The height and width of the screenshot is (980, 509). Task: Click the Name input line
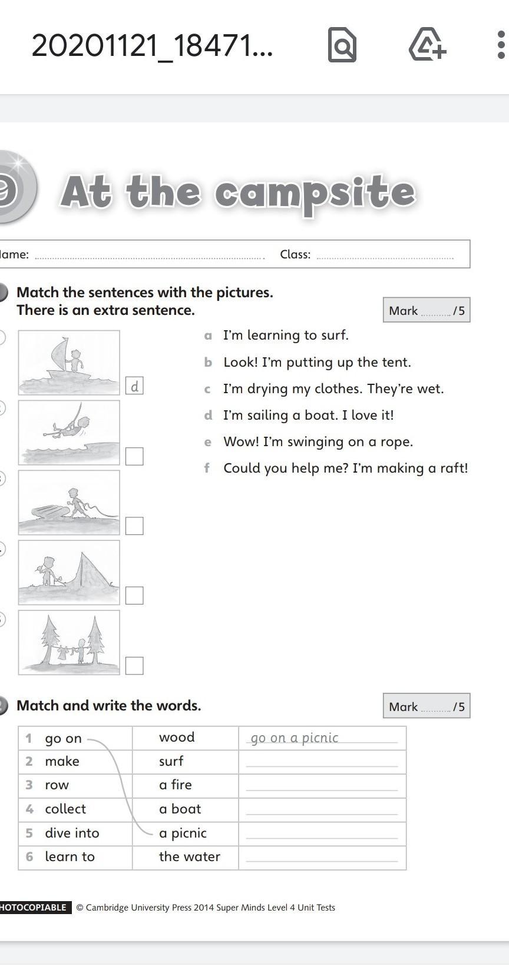click(x=150, y=255)
